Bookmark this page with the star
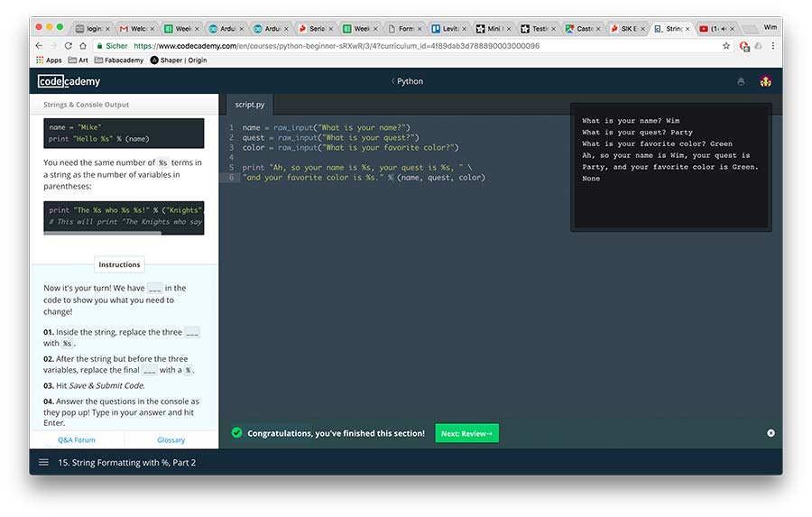Screen dimensions: 812x517 point(726,46)
